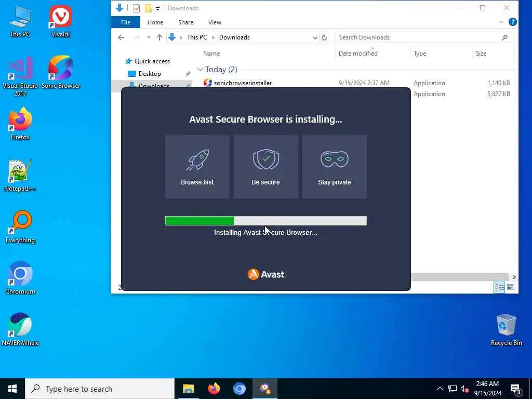532x399 pixels.
Task: Select Quick access in navigation pane
Action: [152, 61]
